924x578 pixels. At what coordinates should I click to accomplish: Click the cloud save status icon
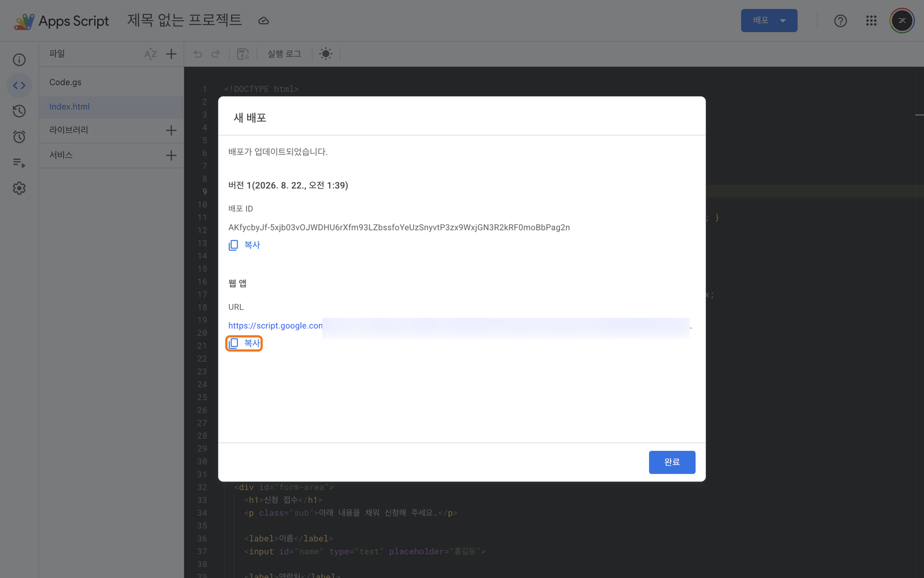coord(263,21)
